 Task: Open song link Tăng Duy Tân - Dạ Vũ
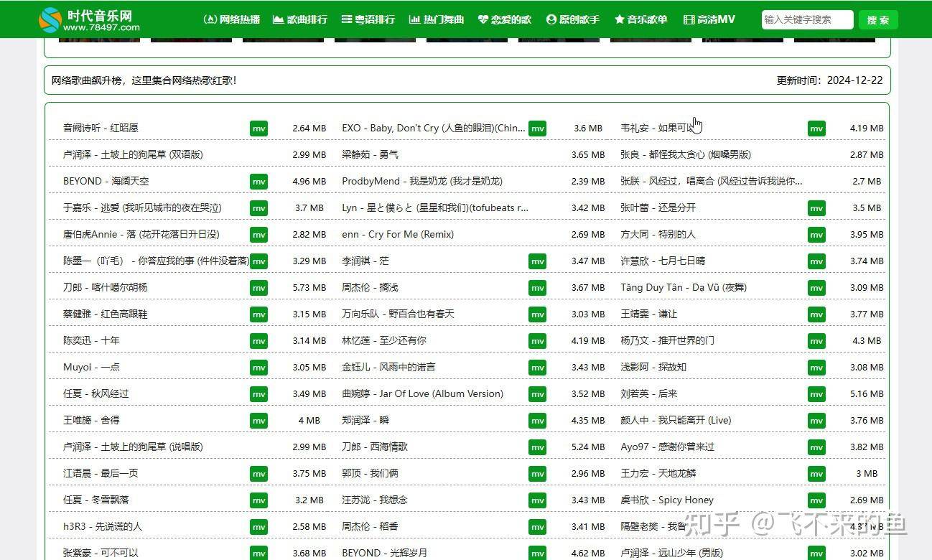click(684, 287)
